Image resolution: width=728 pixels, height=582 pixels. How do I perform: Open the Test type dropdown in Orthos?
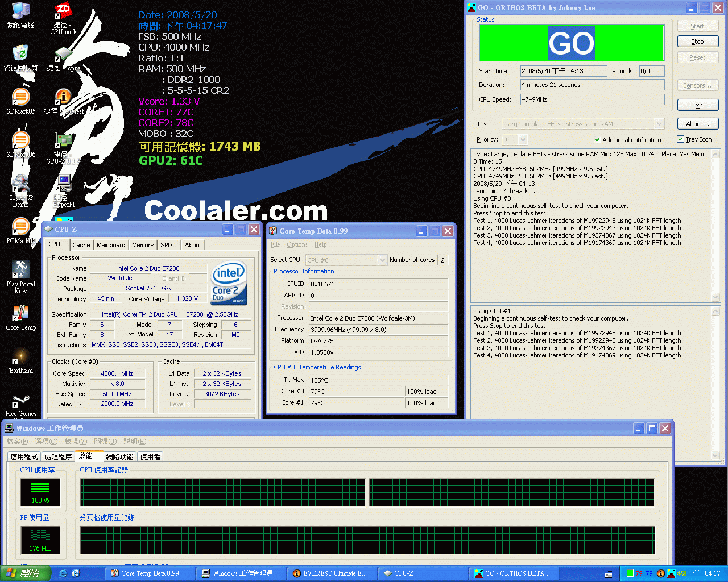(x=659, y=124)
